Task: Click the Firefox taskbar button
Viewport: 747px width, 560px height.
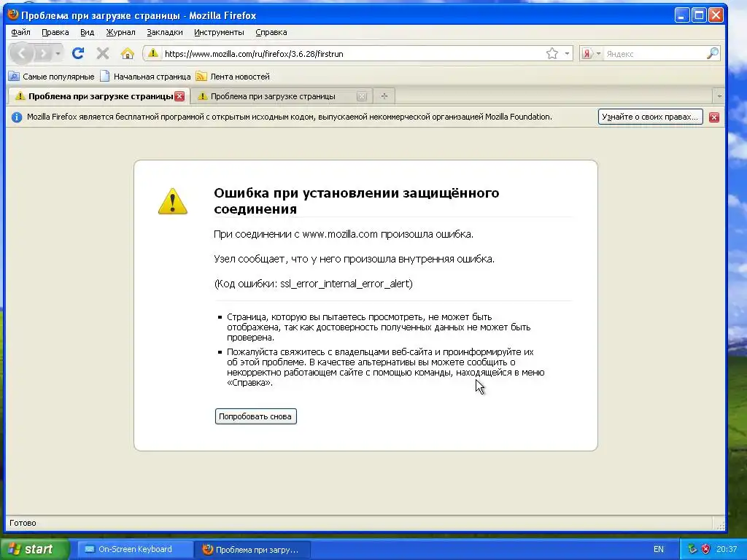Action: pyautogui.click(x=252, y=550)
